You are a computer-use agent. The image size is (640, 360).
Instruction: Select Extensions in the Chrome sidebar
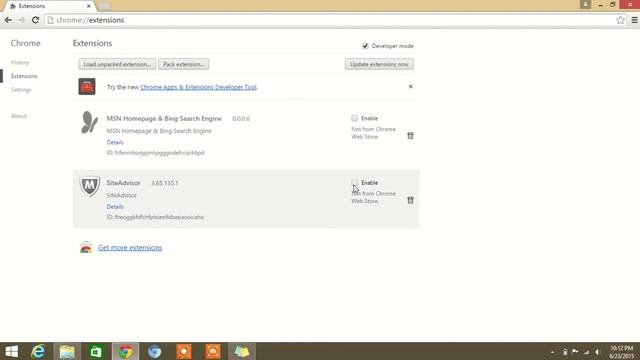(24, 76)
